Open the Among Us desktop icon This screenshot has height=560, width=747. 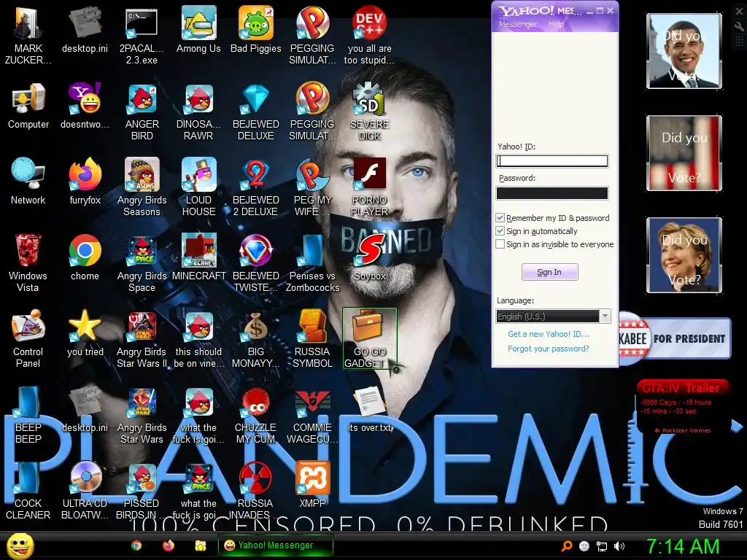tap(198, 29)
